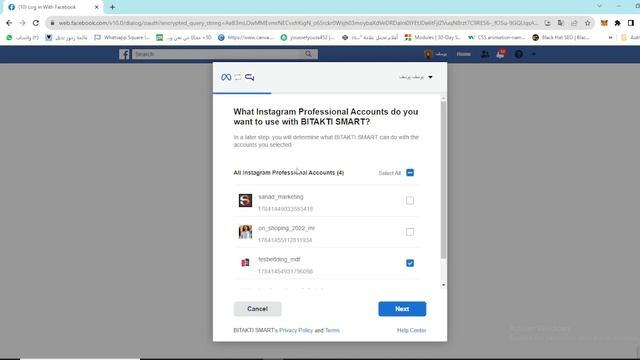The height and width of the screenshot is (360, 640).
Task: Bookmark this page with star icon
Action: point(587,23)
